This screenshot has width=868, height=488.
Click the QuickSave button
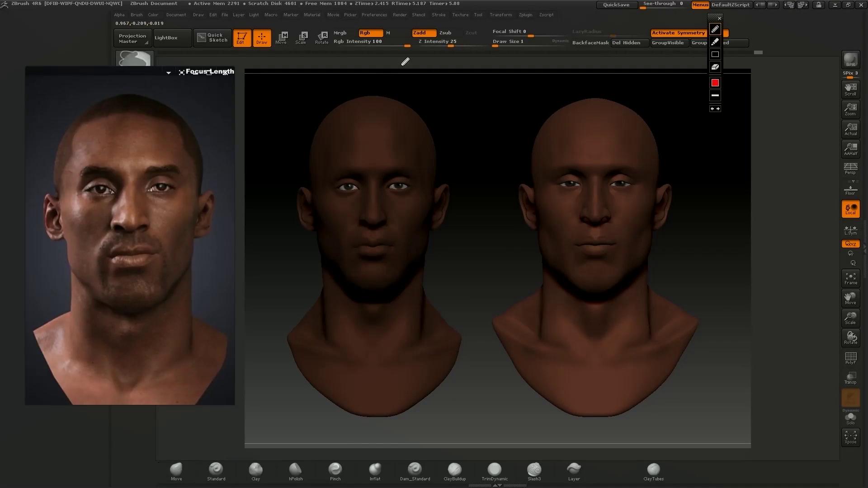click(616, 5)
